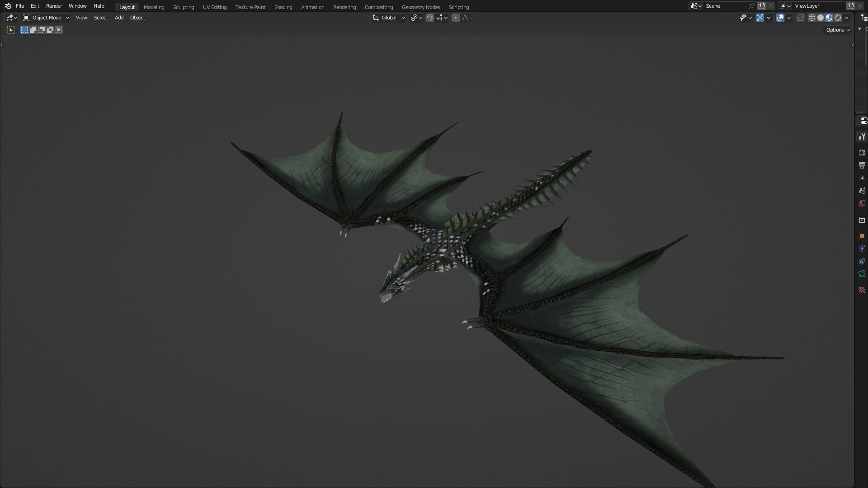Toggle proportional editing
The width and height of the screenshot is (868, 488).
(x=456, y=18)
